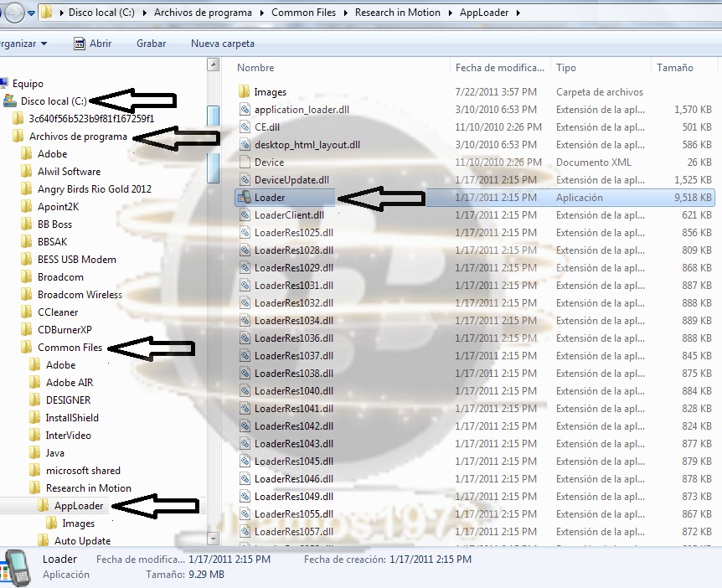Click desktop_html_layout.dll file icon

tap(245, 145)
